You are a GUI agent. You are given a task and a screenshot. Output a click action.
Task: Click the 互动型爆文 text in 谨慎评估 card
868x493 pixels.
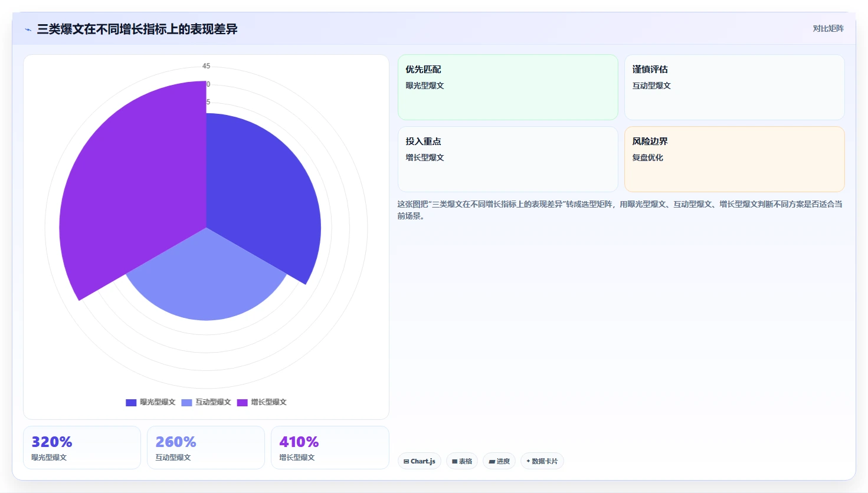click(x=651, y=86)
